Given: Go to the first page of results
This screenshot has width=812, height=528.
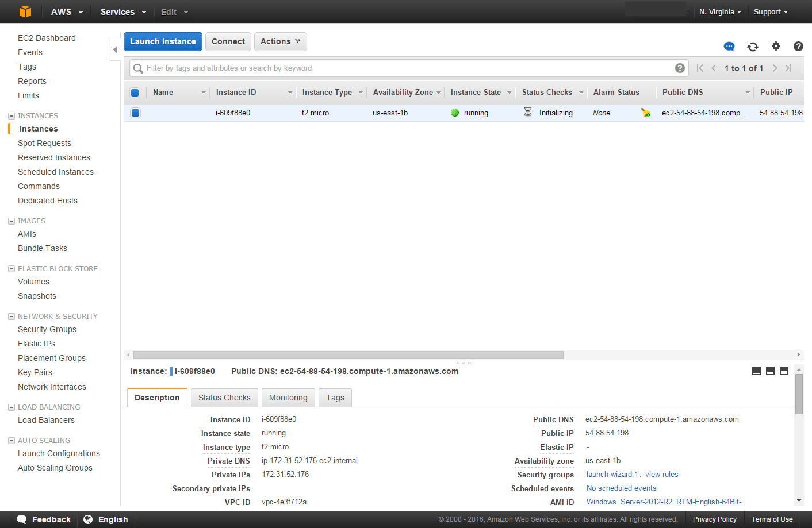Looking at the screenshot, I should click(700, 68).
